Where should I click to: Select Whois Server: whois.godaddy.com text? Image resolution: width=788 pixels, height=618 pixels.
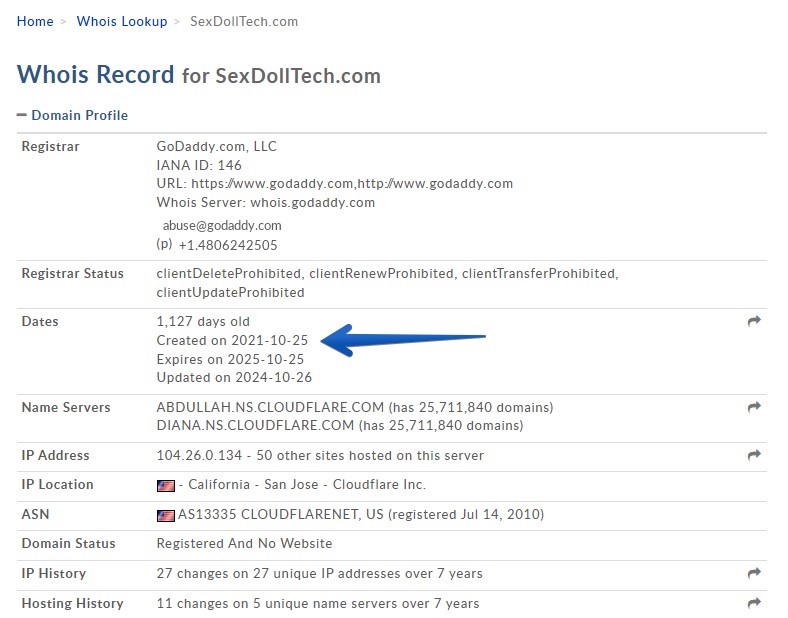[x=266, y=202]
